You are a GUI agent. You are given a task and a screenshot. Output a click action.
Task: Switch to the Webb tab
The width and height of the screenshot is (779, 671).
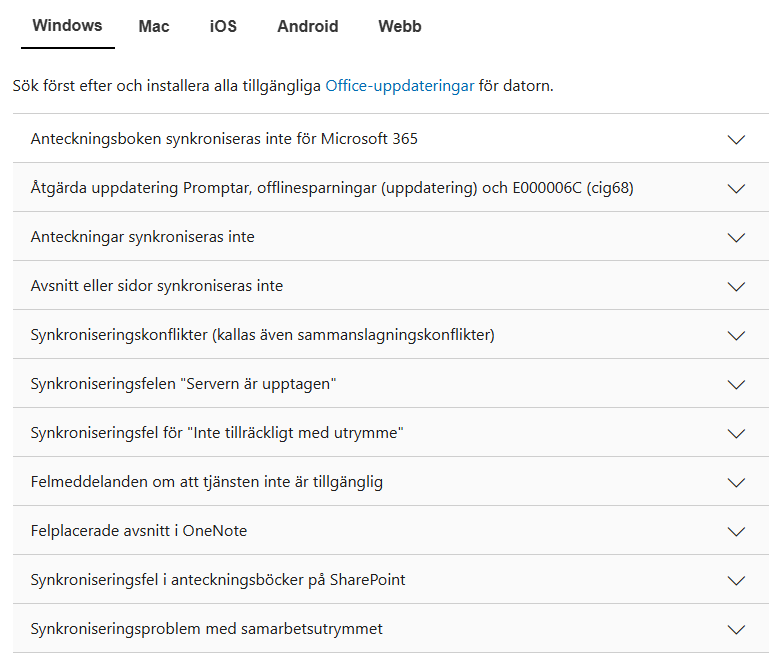(x=400, y=26)
